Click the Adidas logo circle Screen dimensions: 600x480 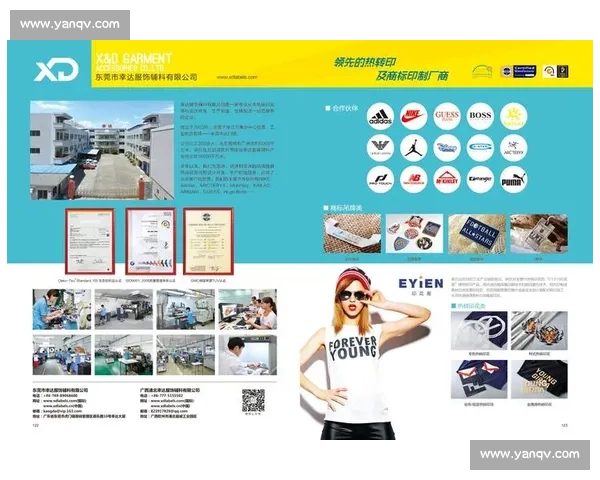point(381,117)
